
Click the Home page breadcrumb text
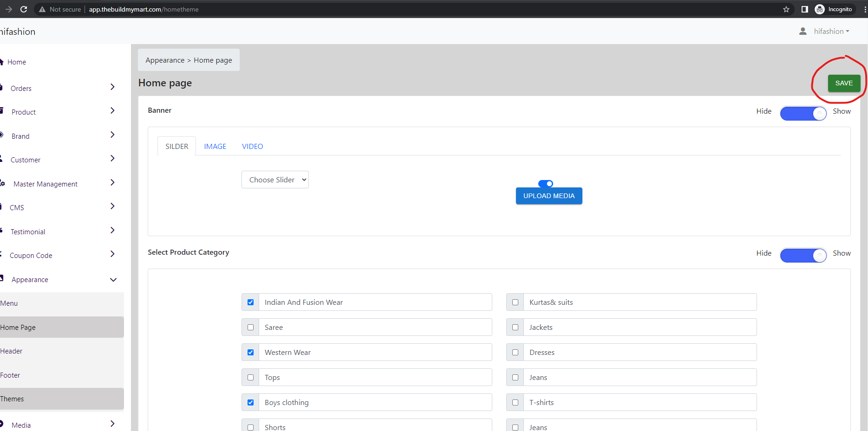(213, 60)
